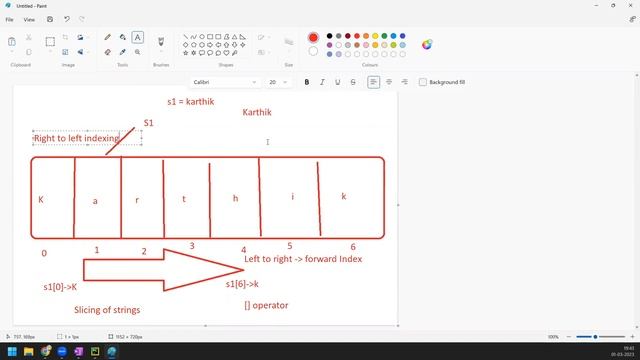Pick the Triangle shape
The image size is (640, 360).
pyautogui.click(x=235, y=37)
